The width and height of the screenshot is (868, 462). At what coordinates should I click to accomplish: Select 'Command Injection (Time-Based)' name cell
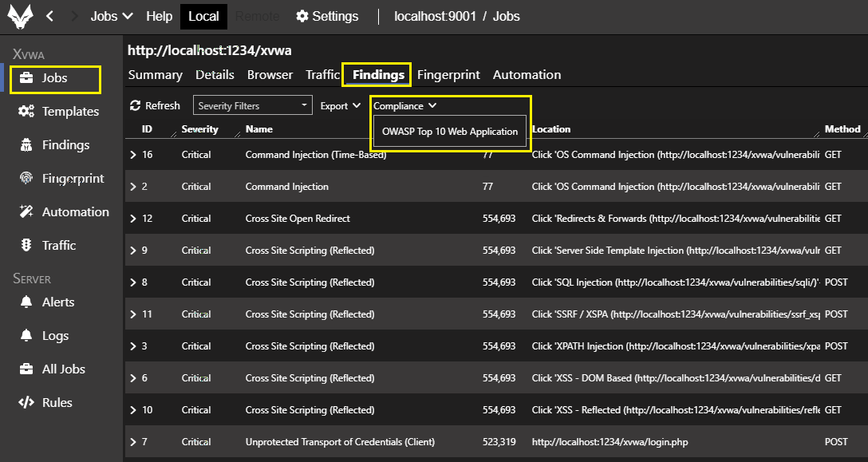316,155
